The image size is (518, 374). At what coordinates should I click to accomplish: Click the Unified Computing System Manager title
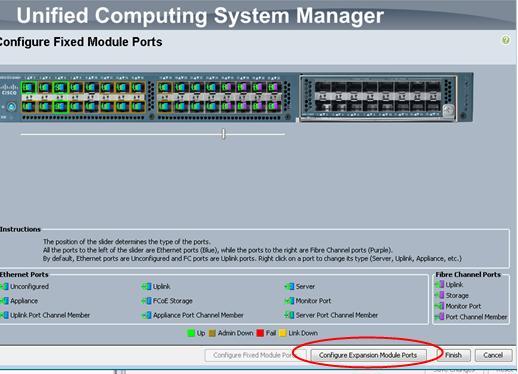pyautogui.click(x=200, y=15)
